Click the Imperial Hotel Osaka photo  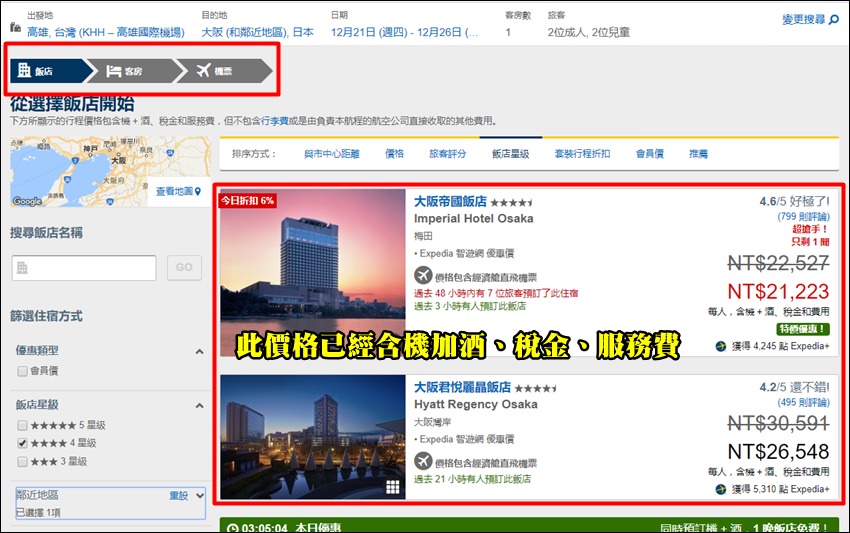click(x=313, y=273)
